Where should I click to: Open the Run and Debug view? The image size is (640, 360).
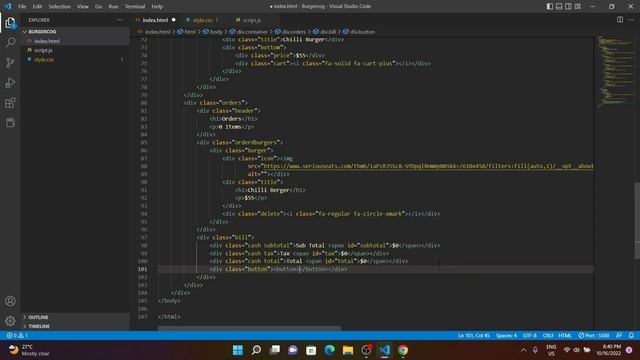click(x=10, y=82)
